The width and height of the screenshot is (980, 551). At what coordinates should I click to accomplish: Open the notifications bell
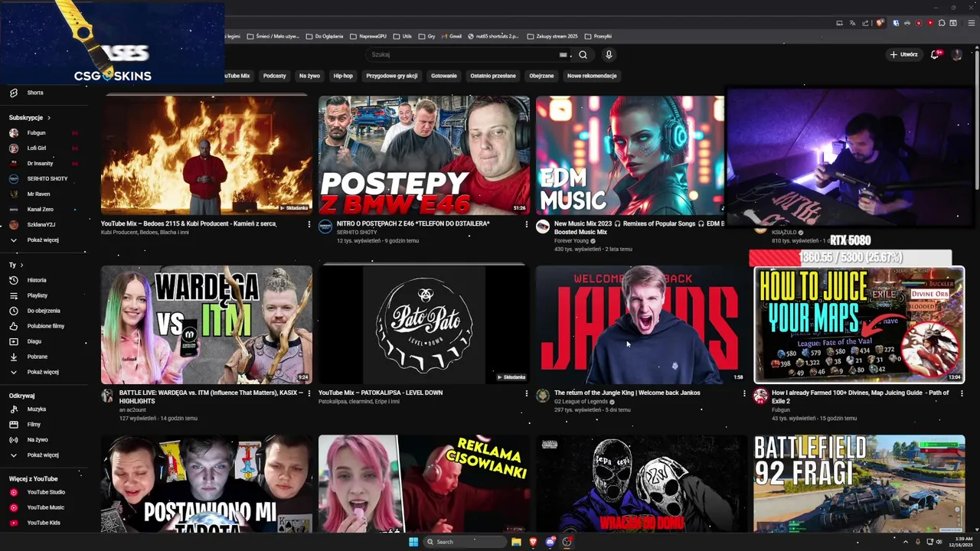click(x=935, y=54)
